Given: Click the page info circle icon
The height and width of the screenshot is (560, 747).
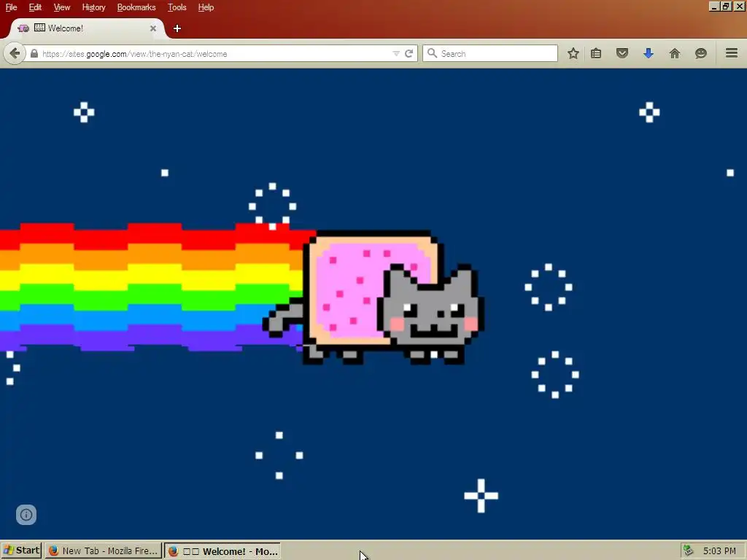Looking at the screenshot, I should (x=26, y=515).
